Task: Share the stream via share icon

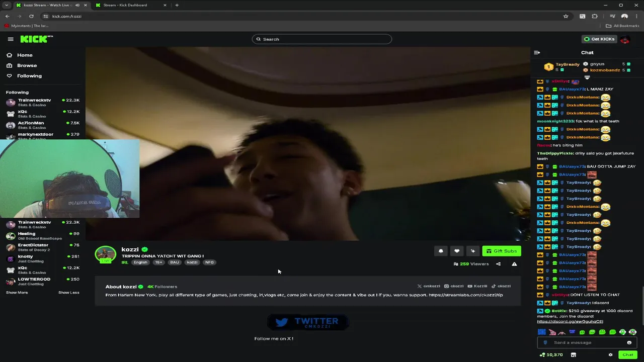Action: point(498,264)
